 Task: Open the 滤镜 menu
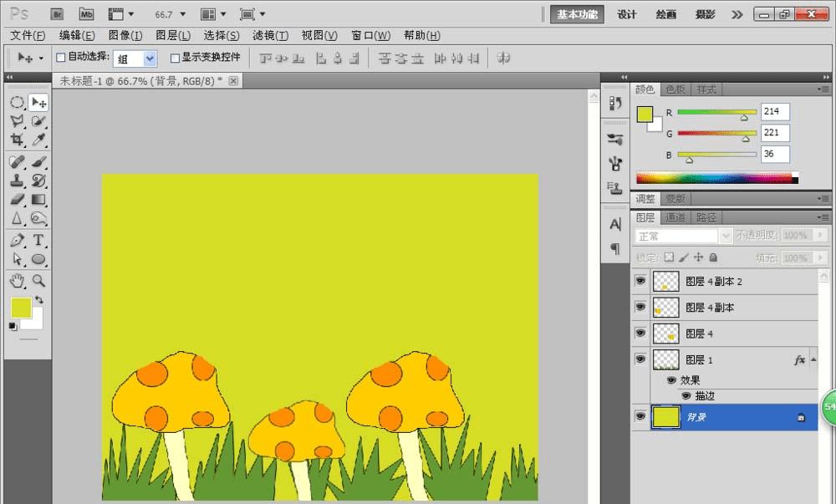(269, 35)
